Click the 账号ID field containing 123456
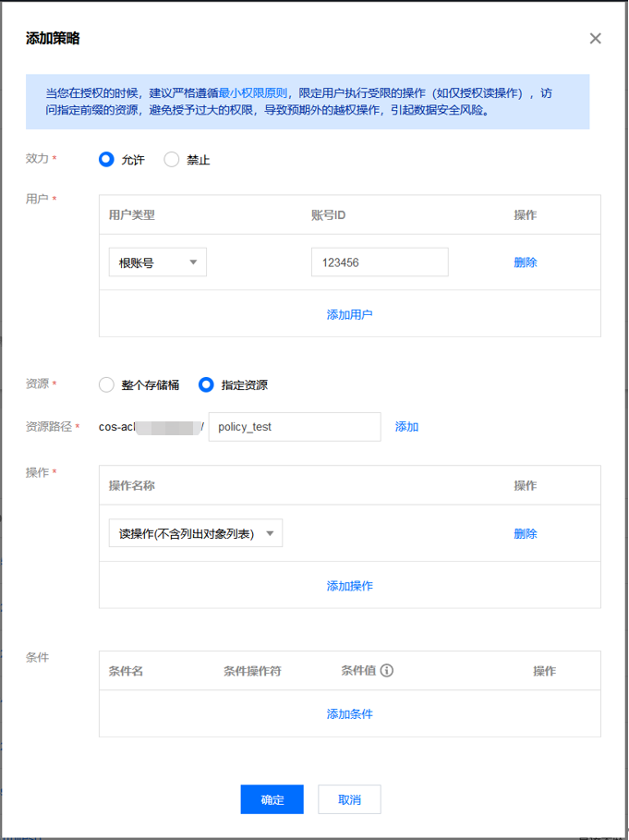This screenshot has width=629, height=840. point(379,262)
